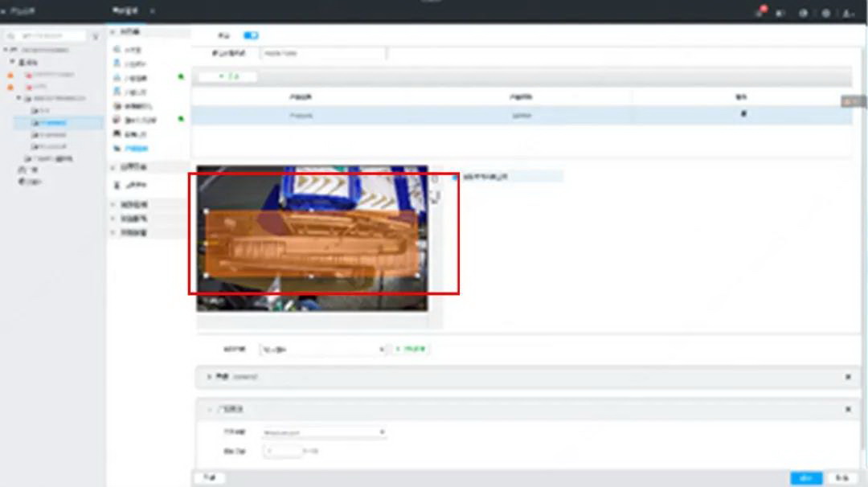Click the blue save button at bottom right
The image size is (868, 487).
(x=805, y=477)
